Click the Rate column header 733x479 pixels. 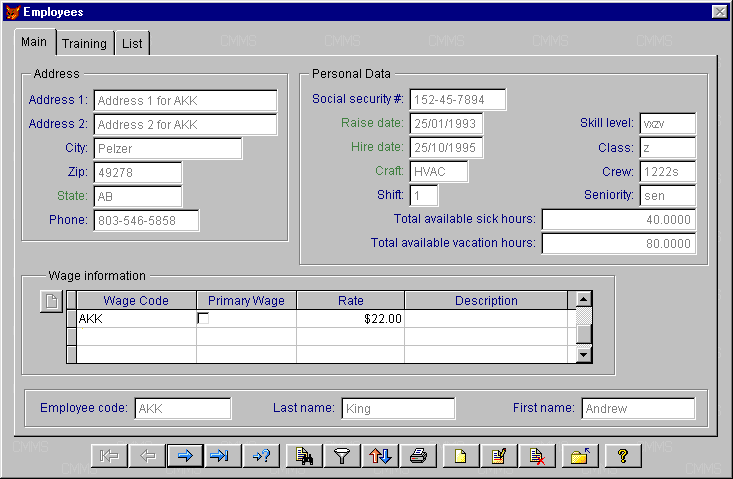(x=350, y=300)
